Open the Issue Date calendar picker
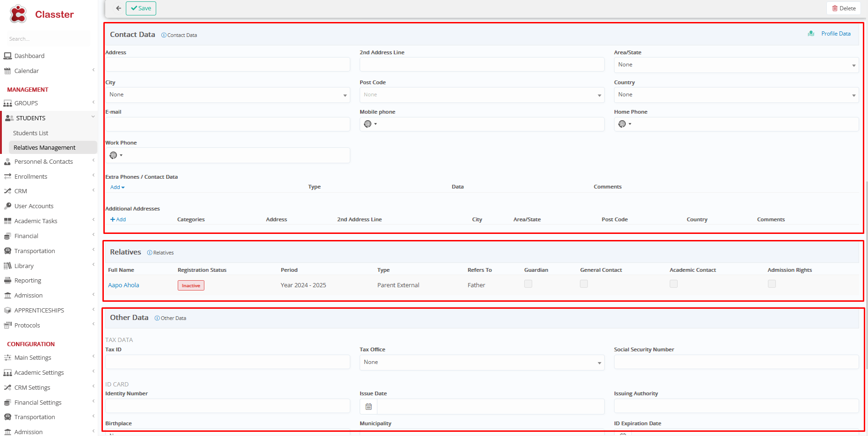Screen dimensions: 868x436 click(x=369, y=407)
